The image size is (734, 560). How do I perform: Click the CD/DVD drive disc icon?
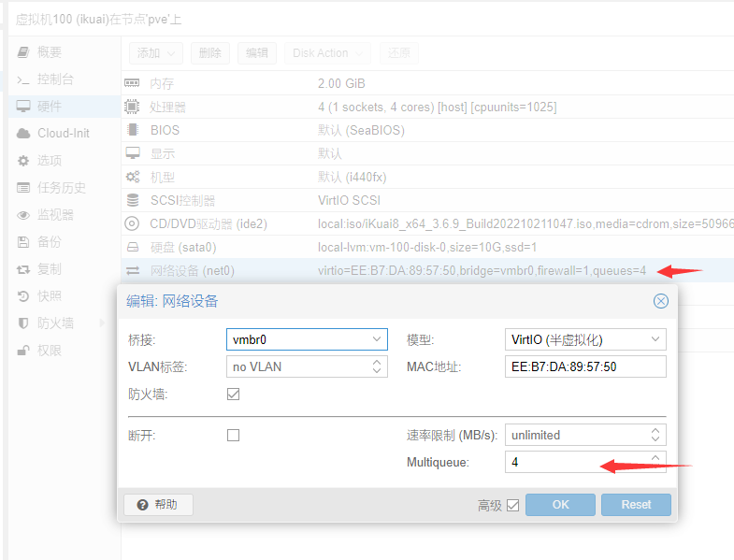[132, 223]
